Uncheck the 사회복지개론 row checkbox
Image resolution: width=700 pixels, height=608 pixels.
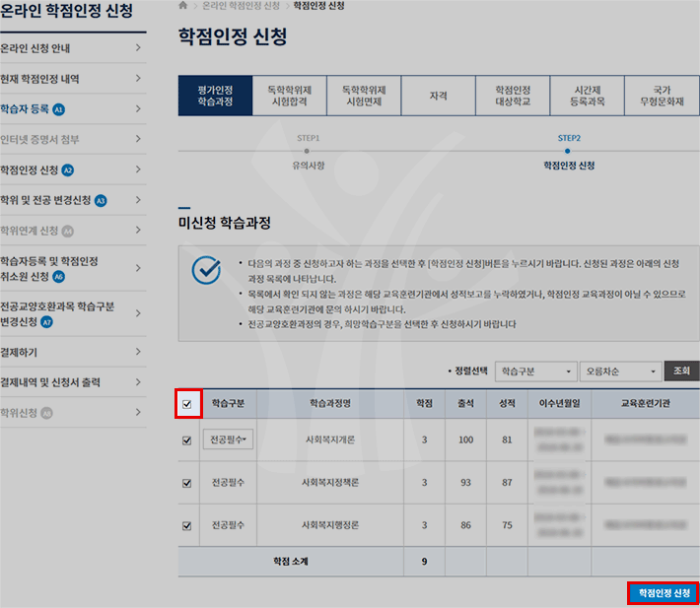tap(187, 440)
